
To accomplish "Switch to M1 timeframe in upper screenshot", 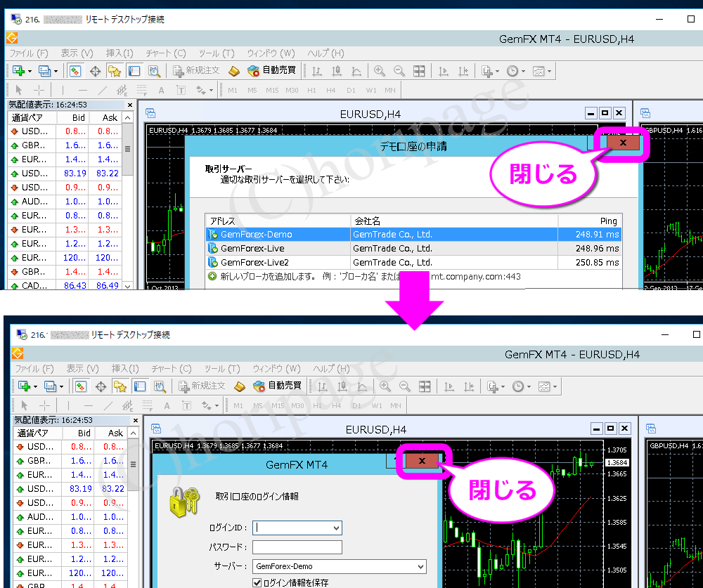I will click(233, 90).
